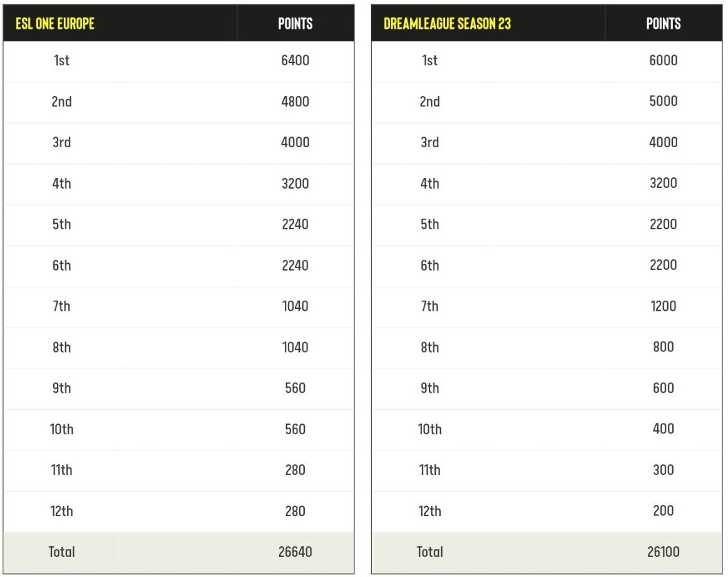Select the 5000 points cell
Image resolution: width=728 pixels, height=577 pixels.
tap(664, 101)
